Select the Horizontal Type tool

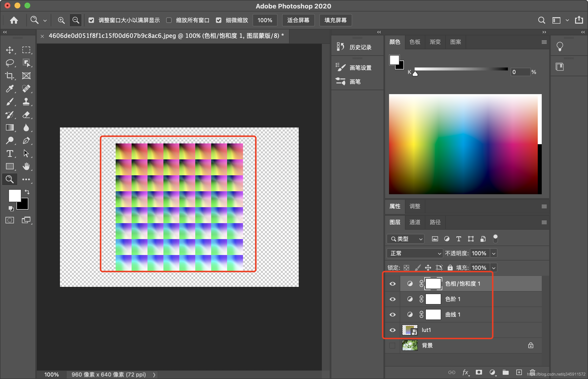coord(10,153)
